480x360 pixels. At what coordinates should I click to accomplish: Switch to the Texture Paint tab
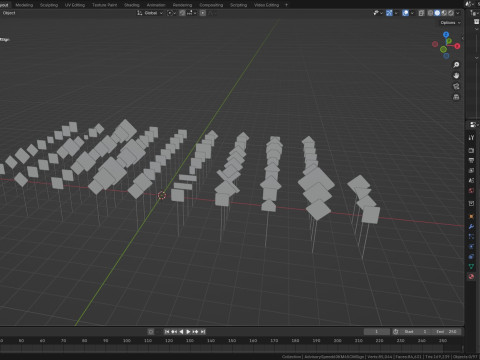pos(104,5)
